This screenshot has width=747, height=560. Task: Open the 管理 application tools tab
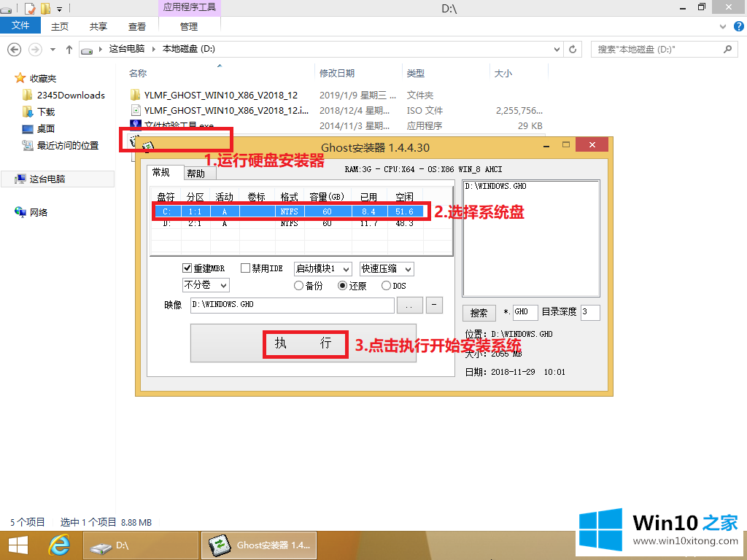click(x=189, y=27)
